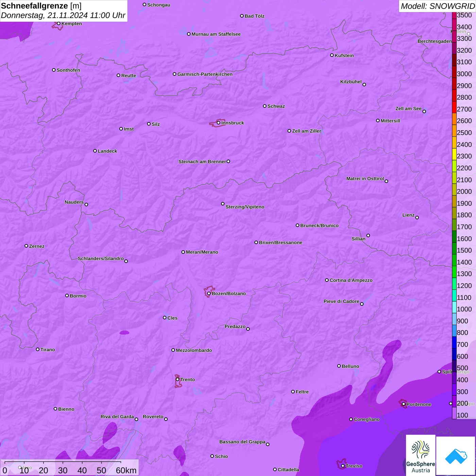The height and width of the screenshot is (476, 476).
Task: Click the Zell am Ziller label
Action: click(307, 131)
